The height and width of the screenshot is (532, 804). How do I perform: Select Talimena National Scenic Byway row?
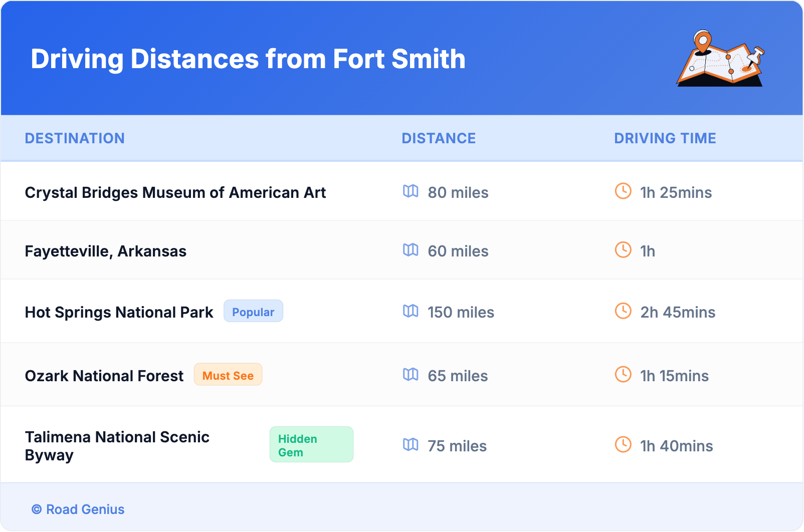[x=117, y=446]
